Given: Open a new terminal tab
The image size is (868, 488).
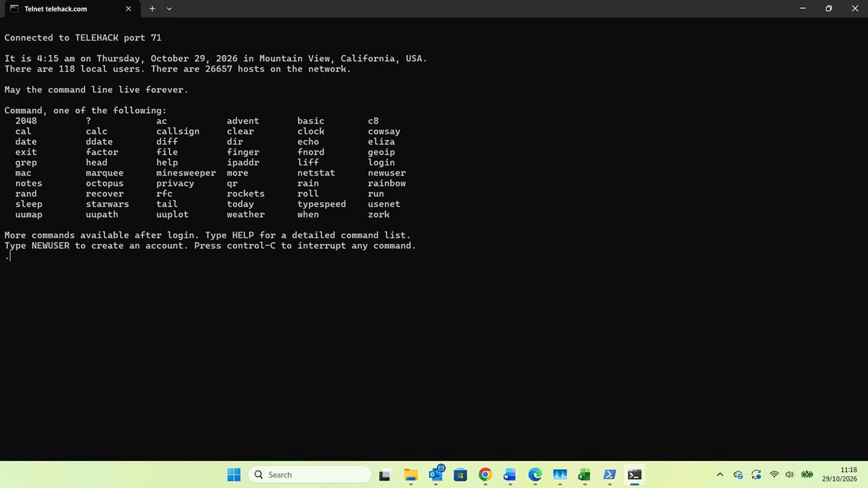Looking at the screenshot, I should (152, 9).
